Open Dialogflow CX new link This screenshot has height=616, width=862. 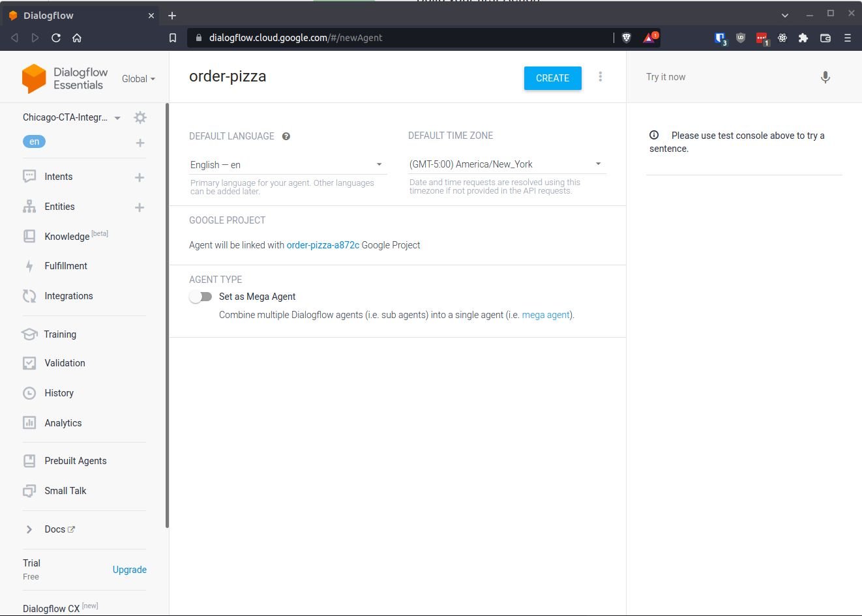[60, 608]
